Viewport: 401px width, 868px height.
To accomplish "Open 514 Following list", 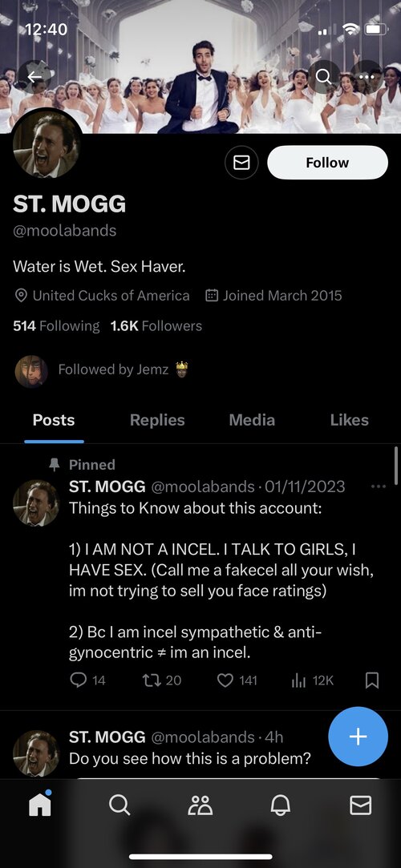I will coord(56,326).
